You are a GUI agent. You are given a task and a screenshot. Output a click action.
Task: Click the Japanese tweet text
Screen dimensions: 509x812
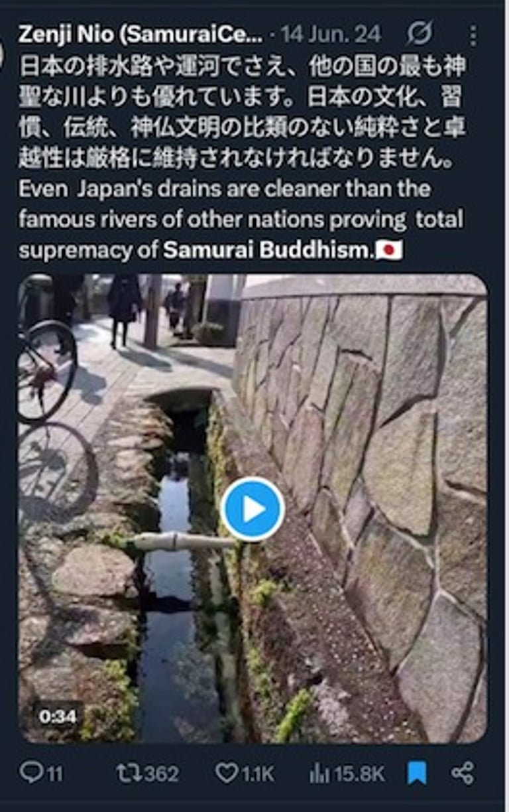pos(242,113)
